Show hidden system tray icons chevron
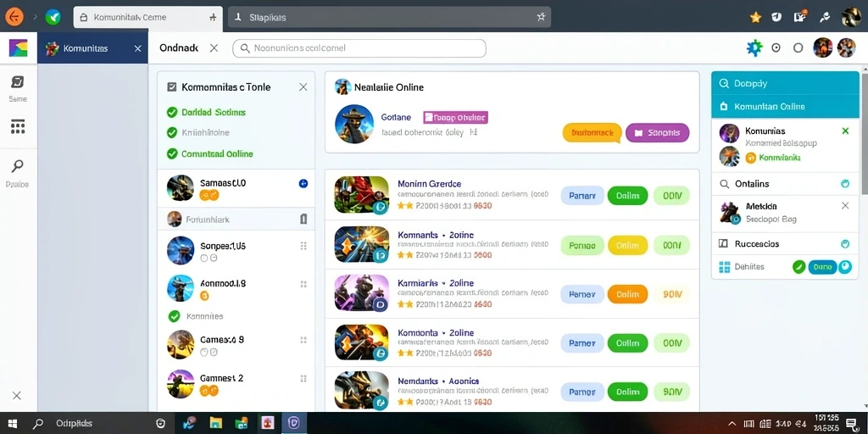868x434 pixels. (x=732, y=424)
